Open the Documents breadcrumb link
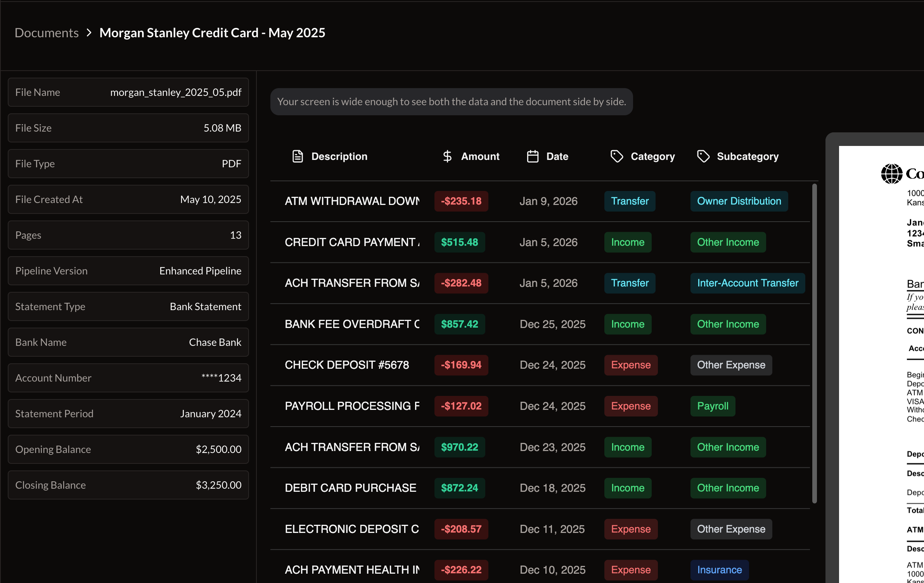 click(46, 33)
